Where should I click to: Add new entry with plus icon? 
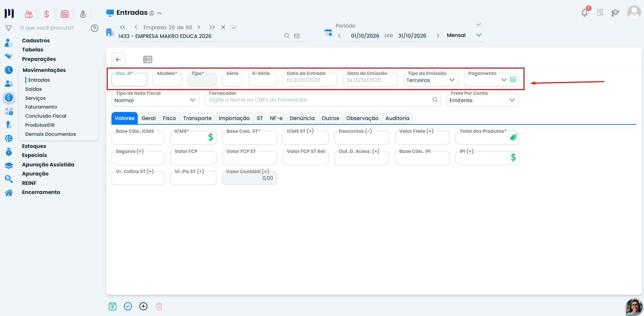click(x=143, y=306)
